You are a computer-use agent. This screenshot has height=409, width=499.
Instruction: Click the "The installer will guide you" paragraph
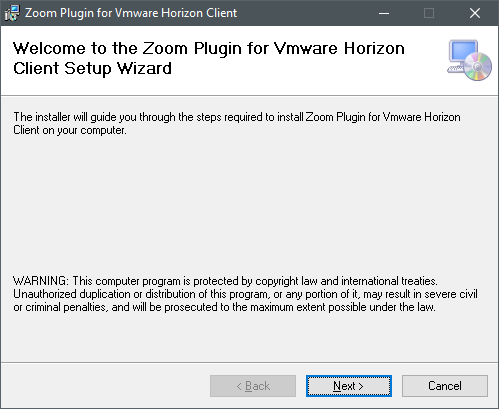(x=237, y=124)
